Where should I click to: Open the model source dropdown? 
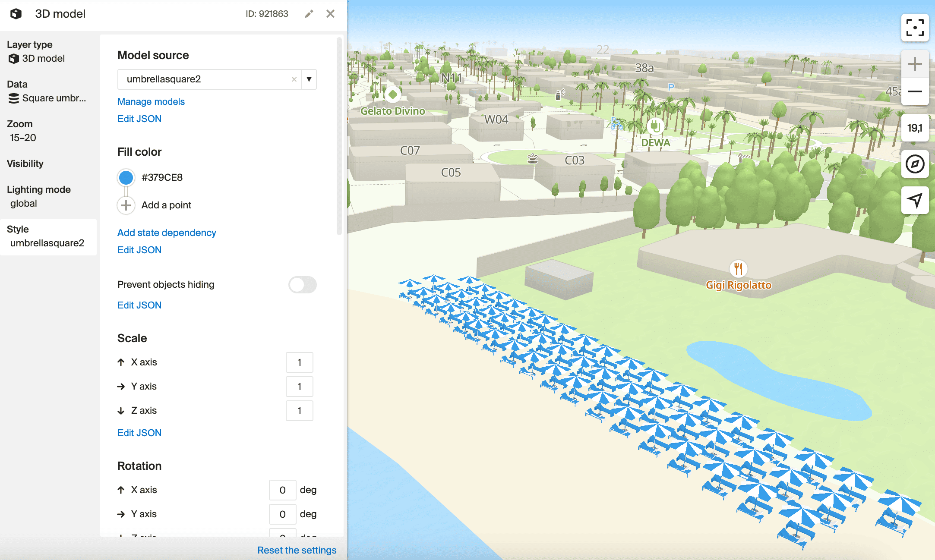(x=309, y=79)
